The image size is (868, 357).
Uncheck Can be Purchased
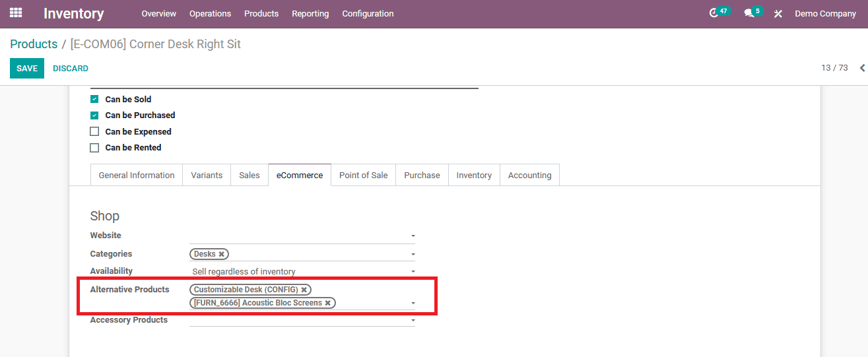click(x=94, y=115)
